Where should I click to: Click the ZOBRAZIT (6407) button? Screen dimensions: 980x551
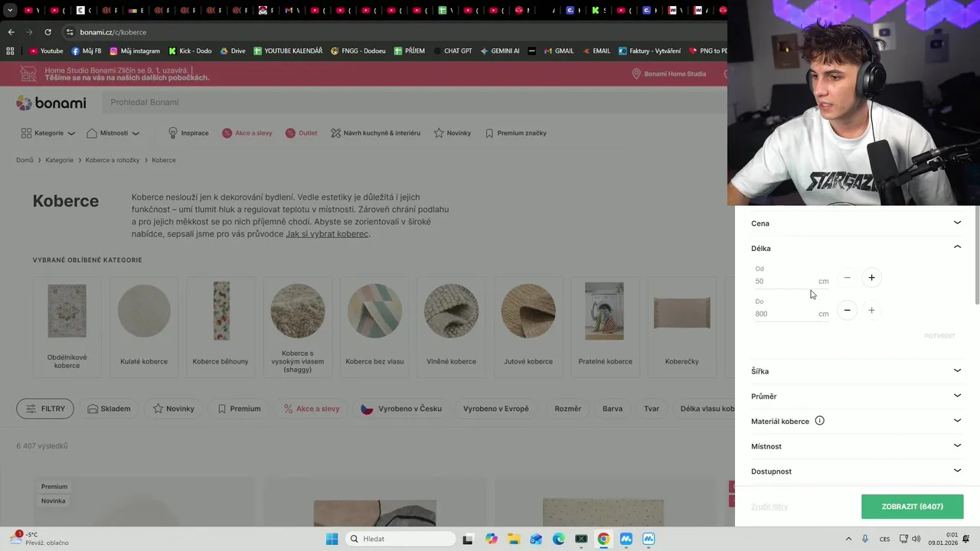pyautogui.click(x=912, y=507)
